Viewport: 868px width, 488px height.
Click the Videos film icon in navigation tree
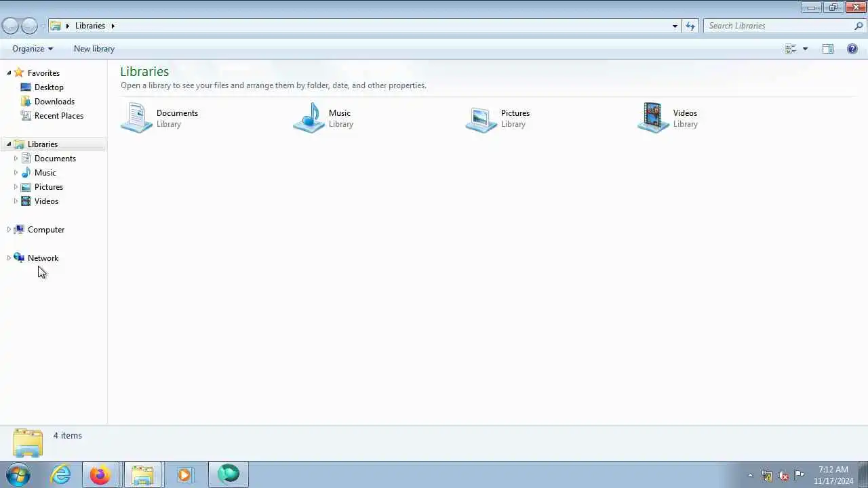(26, 201)
